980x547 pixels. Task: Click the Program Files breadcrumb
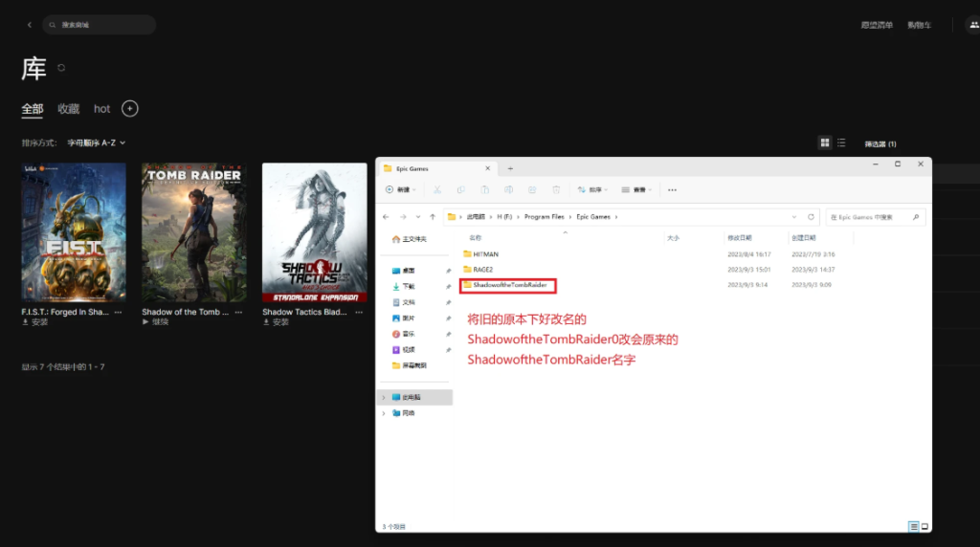(x=545, y=217)
